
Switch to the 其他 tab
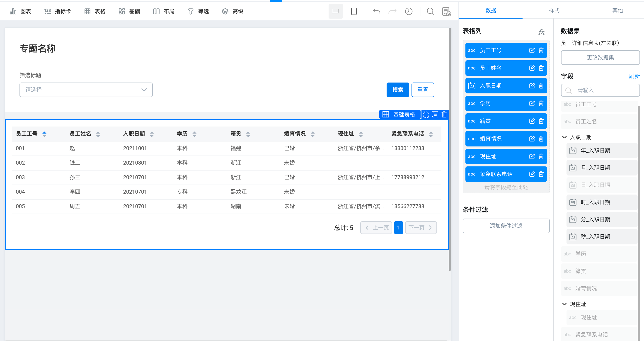617,10
